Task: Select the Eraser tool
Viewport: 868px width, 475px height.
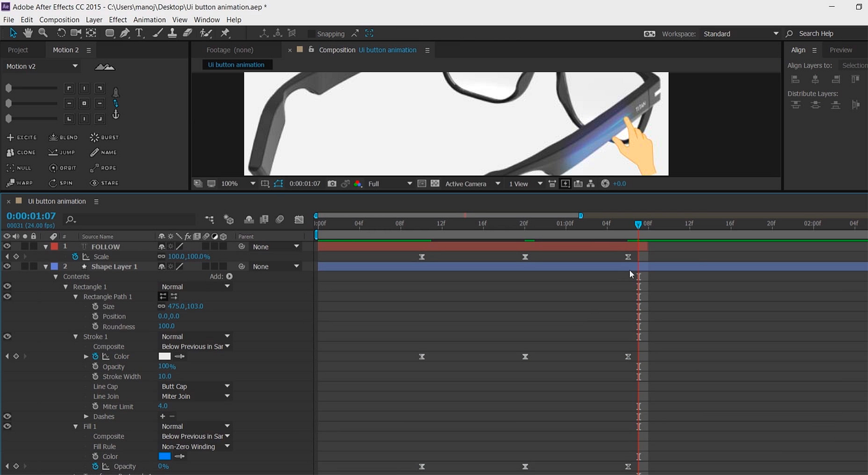Action: [x=188, y=33]
